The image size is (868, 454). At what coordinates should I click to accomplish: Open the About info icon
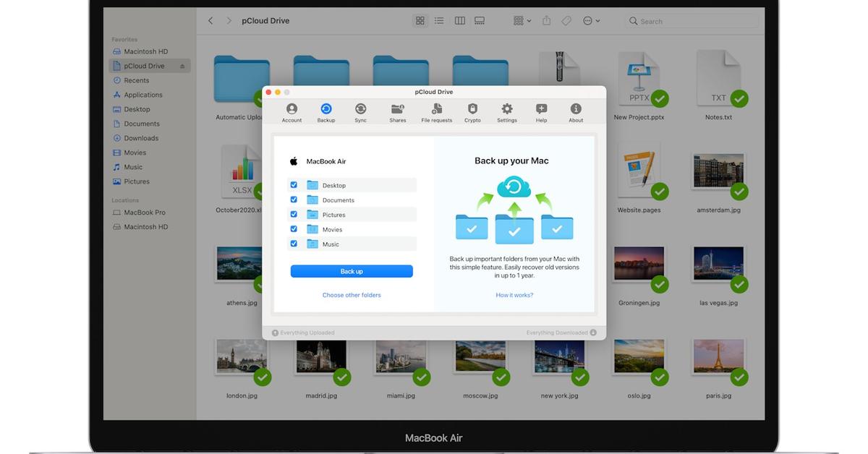576,108
